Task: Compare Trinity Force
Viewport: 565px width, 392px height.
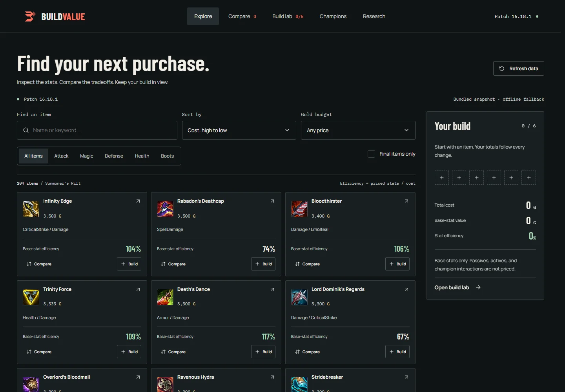Action: pos(39,352)
